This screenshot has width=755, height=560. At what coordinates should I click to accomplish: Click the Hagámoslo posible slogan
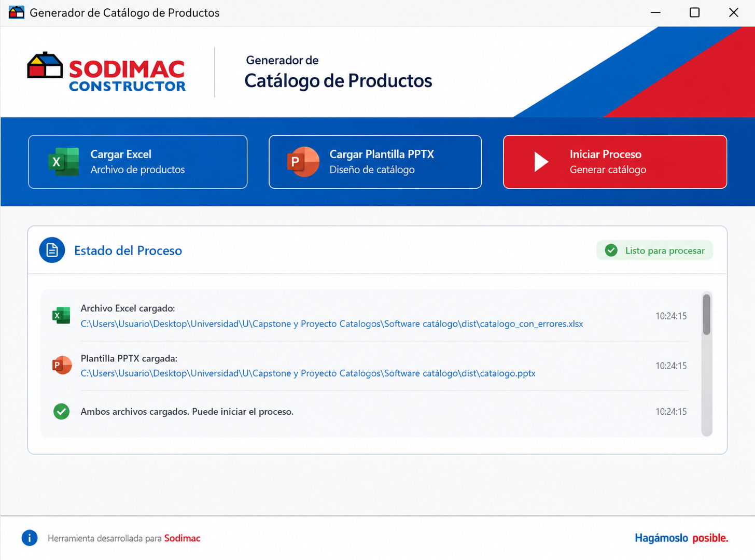coord(681,538)
